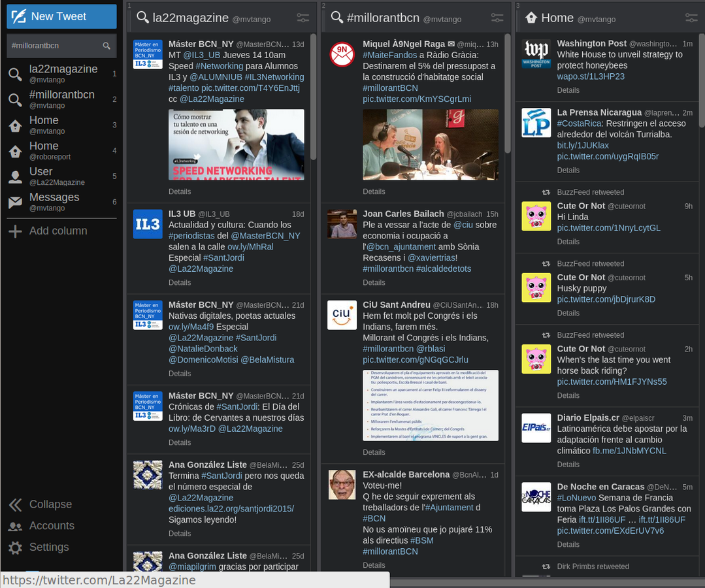This screenshot has width=705, height=588.
Task: Jump to #millorantbcn column in sidebar
Action: pyautogui.click(x=61, y=99)
